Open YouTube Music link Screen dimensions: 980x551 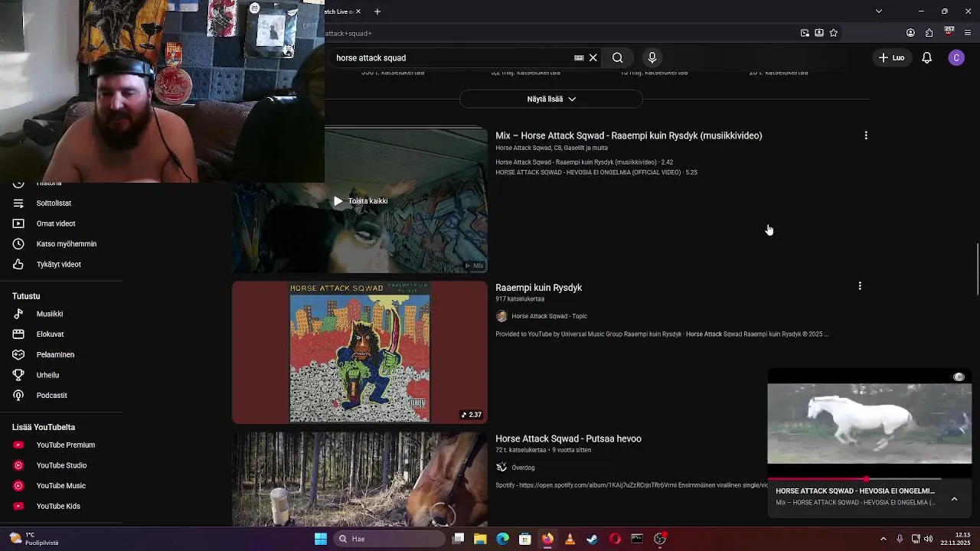(61, 486)
